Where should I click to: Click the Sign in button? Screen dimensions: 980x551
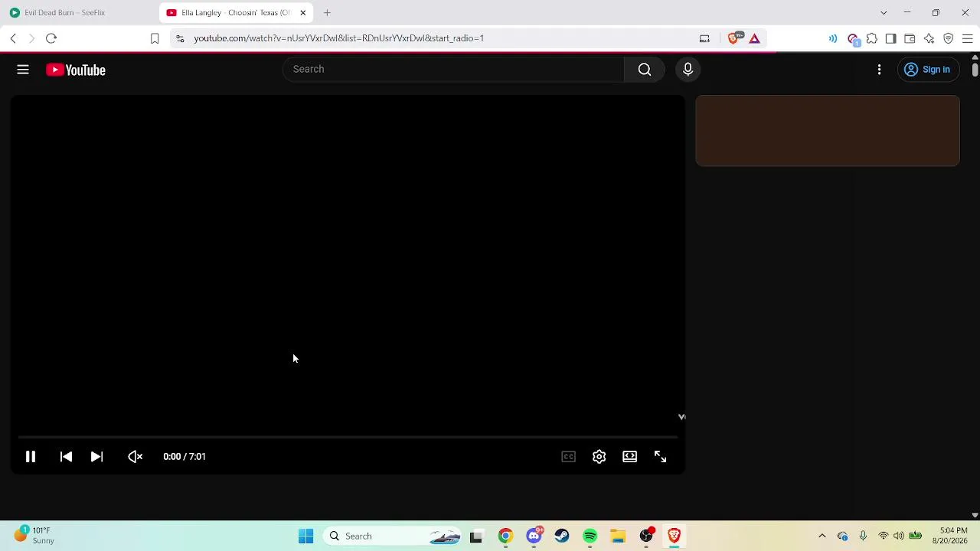(927, 70)
